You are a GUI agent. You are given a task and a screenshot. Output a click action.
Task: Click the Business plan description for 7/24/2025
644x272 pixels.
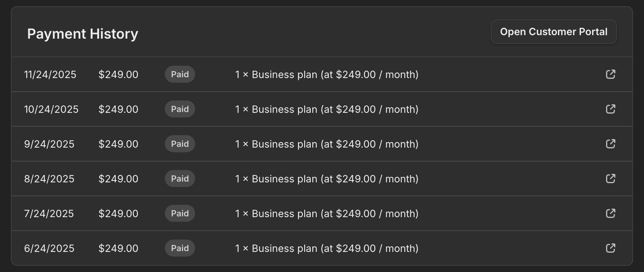[x=327, y=214]
